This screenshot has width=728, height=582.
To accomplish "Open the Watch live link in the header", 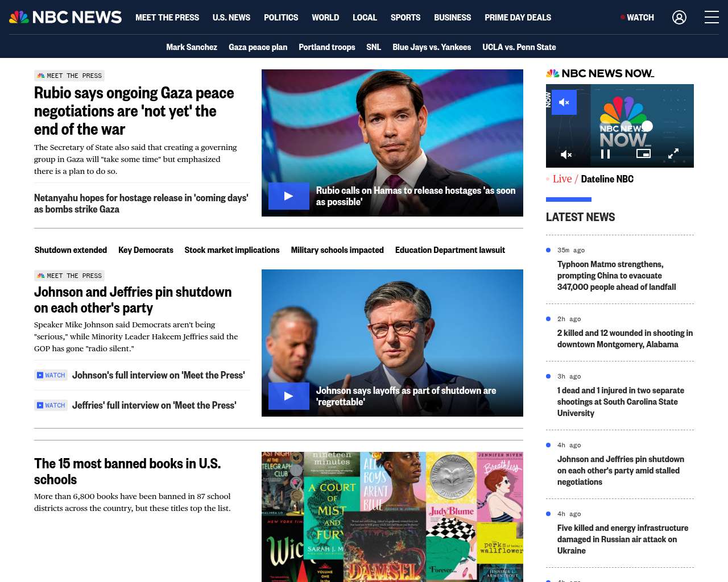I will tap(638, 18).
